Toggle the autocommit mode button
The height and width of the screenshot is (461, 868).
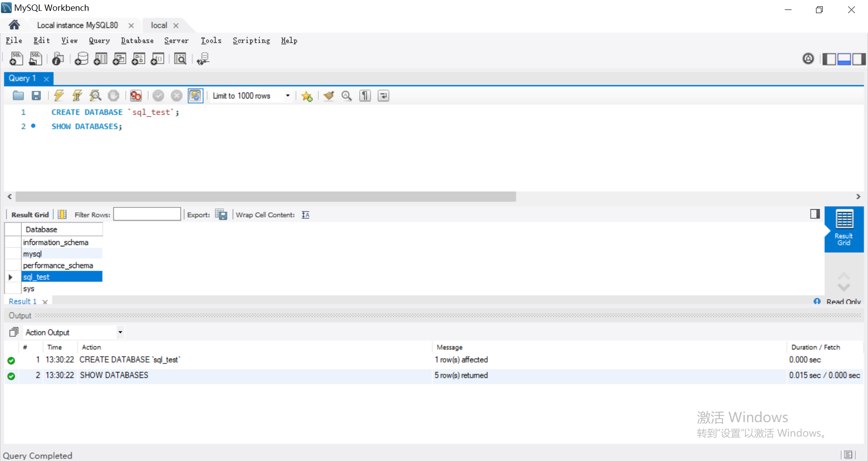tap(195, 96)
